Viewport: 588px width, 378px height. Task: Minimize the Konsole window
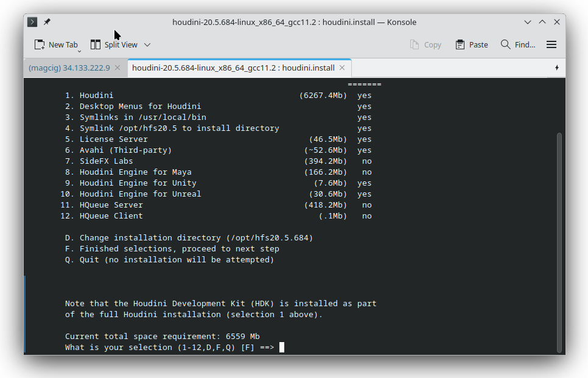[528, 22]
